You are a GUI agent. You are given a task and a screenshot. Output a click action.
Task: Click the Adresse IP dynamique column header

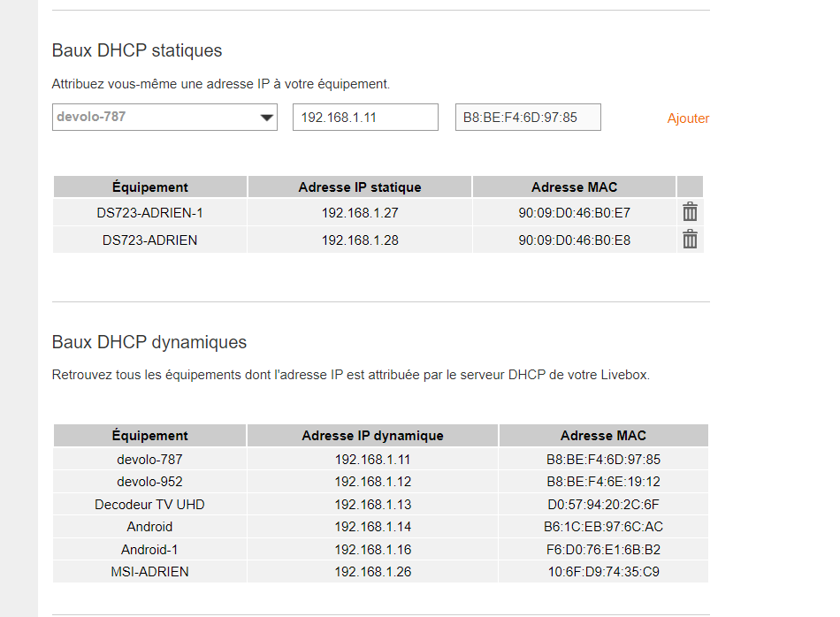(372, 435)
